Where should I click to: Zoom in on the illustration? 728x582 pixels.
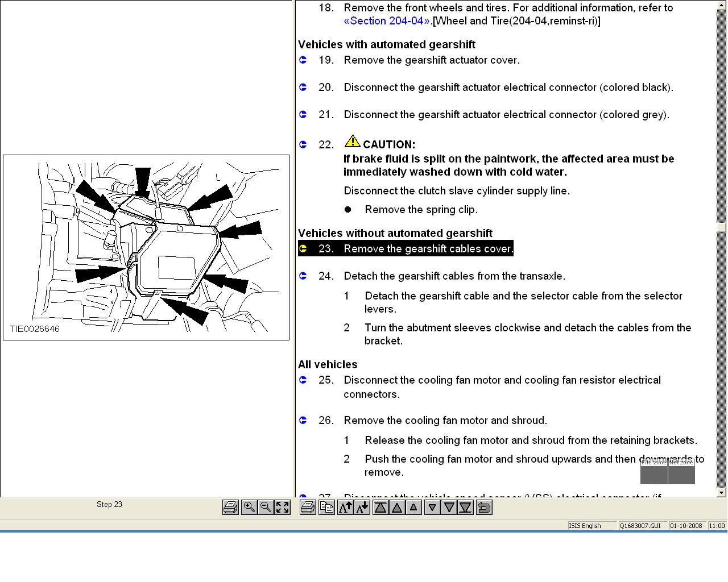[x=249, y=507]
